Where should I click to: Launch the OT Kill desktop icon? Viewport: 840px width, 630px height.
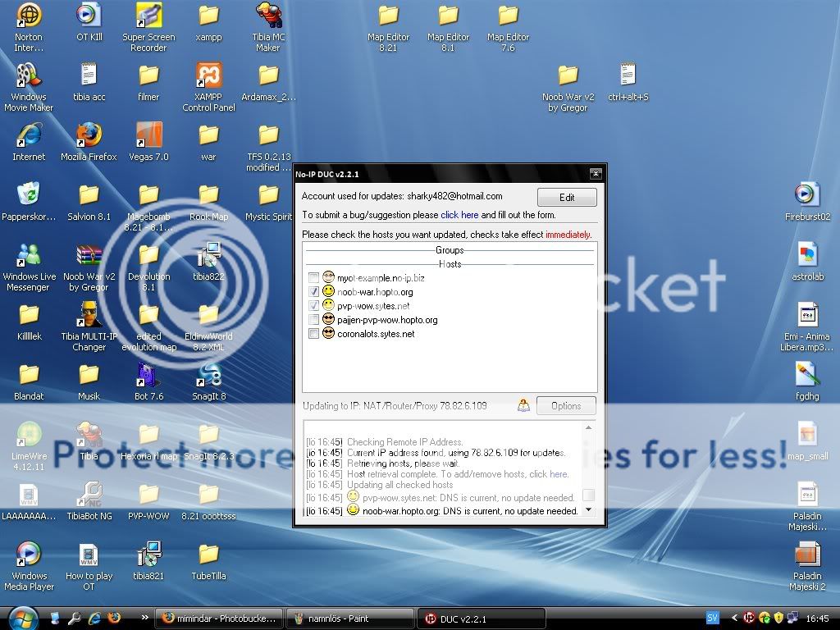89,22
